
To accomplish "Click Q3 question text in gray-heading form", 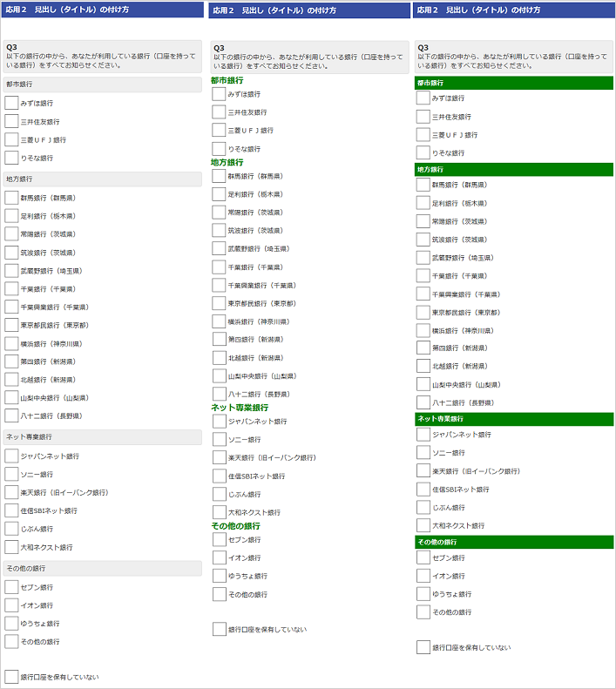I will pos(101,61).
